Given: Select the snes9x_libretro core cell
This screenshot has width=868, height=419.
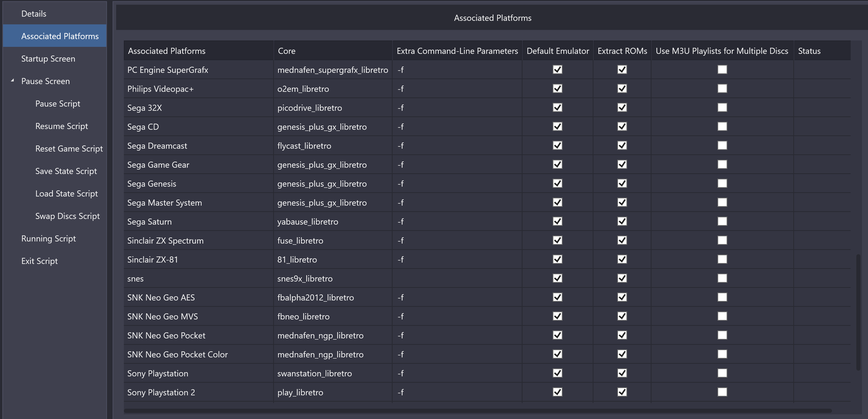Looking at the screenshot, I should coord(333,278).
